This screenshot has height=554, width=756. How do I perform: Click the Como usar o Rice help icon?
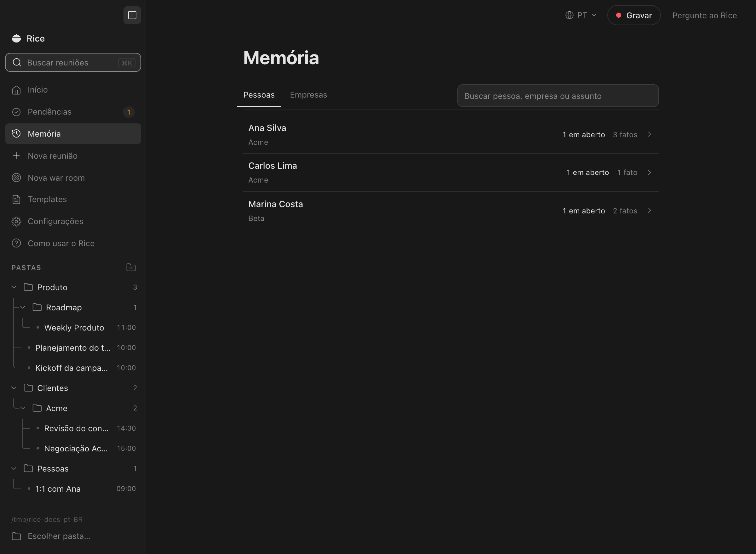[x=16, y=243]
